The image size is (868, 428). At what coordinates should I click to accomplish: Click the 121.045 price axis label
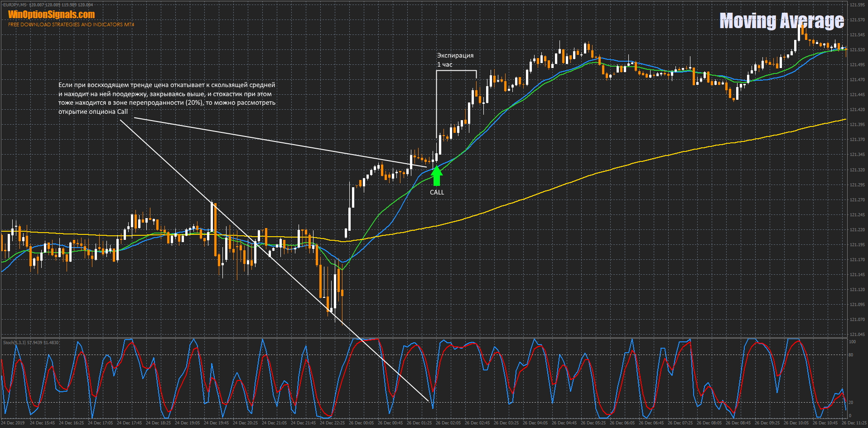point(857,335)
